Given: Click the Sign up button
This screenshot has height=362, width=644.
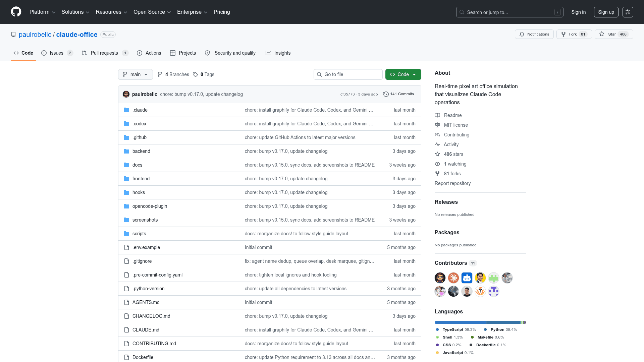Looking at the screenshot, I should click(x=606, y=12).
